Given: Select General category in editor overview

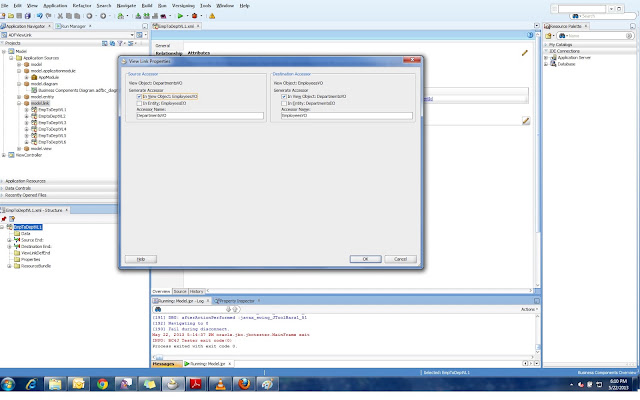Looking at the screenshot, I should point(162,46).
